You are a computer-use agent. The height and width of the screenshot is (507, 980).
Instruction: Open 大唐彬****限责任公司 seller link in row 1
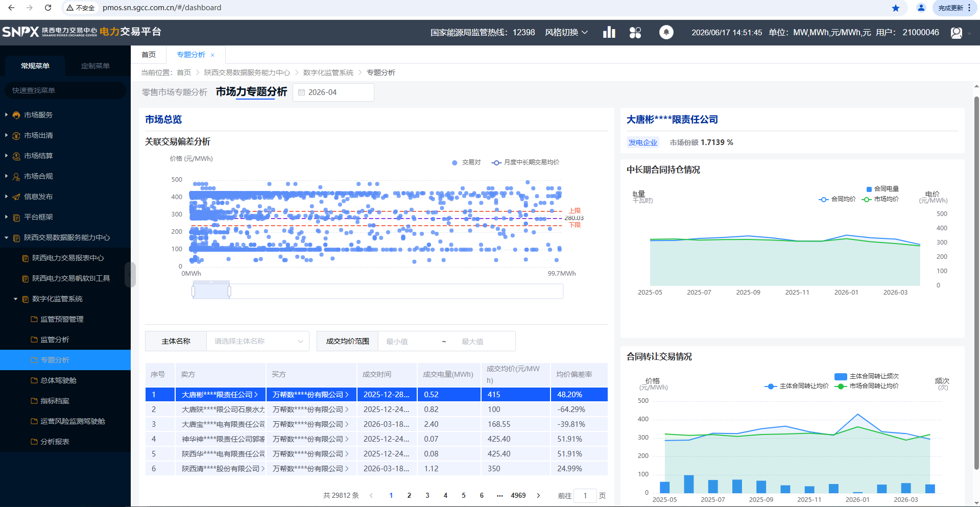point(220,395)
